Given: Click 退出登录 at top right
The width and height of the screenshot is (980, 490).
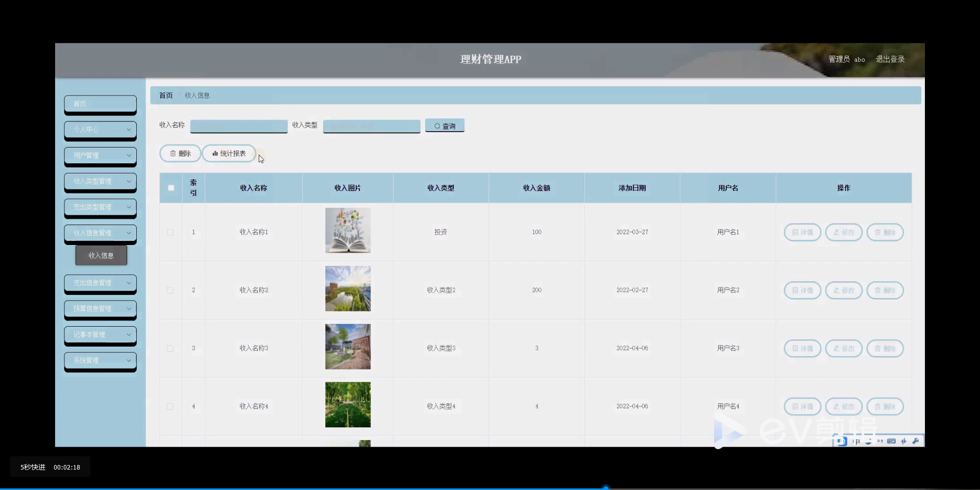Looking at the screenshot, I should pyautogui.click(x=890, y=59).
